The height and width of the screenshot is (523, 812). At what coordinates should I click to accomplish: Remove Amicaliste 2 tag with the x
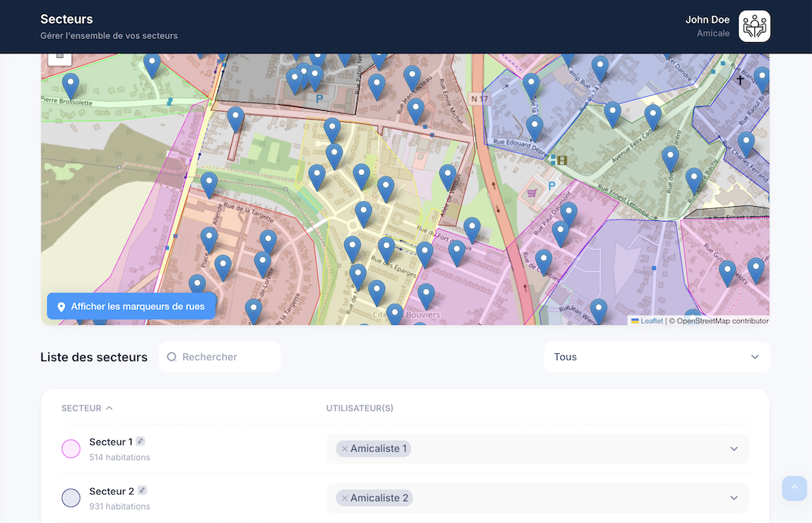[x=345, y=498]
